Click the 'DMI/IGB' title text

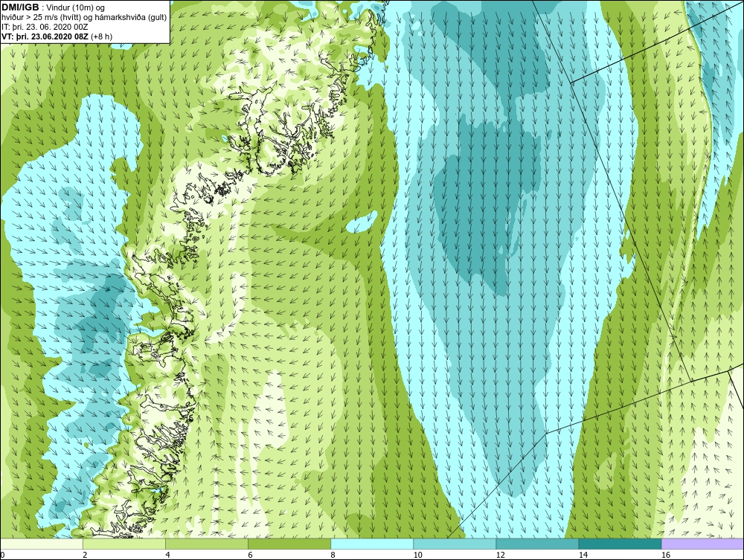point(20,7)
